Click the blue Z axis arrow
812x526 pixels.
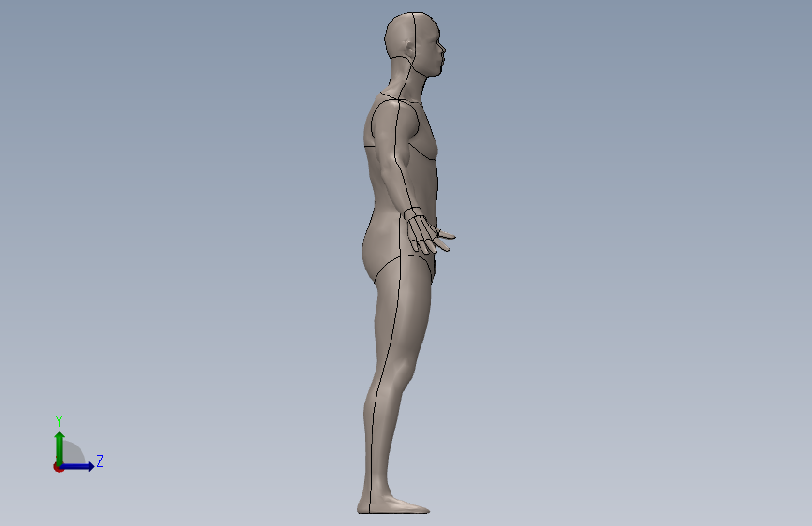pyautogui.click(x=77, y=466)
